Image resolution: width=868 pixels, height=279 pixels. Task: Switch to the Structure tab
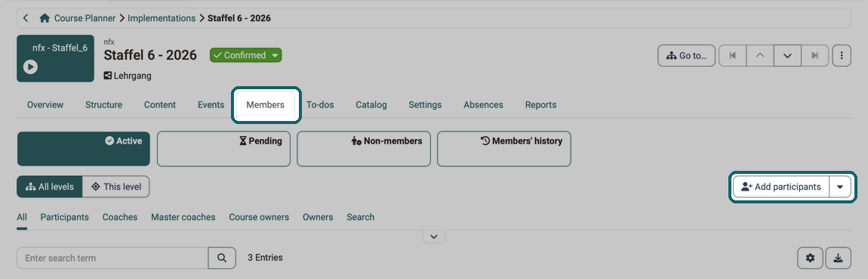103,105
